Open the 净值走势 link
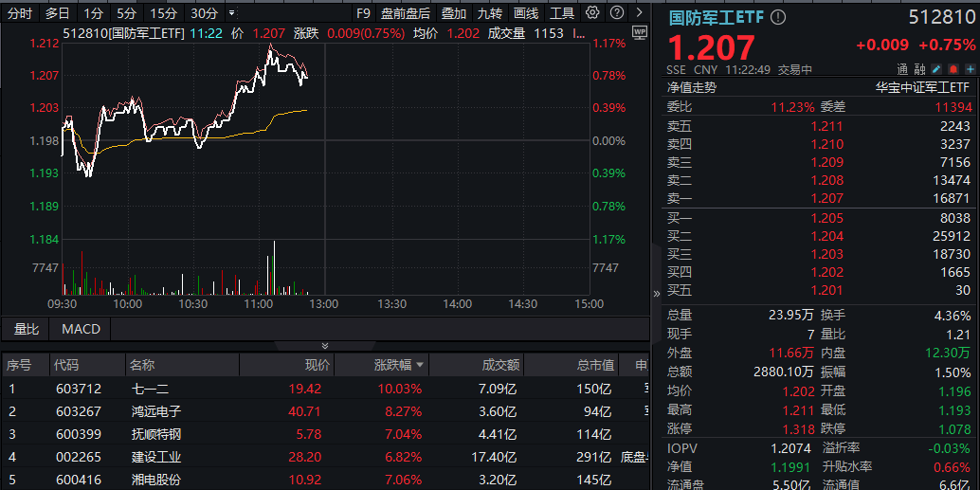 [x=692, y=87]
